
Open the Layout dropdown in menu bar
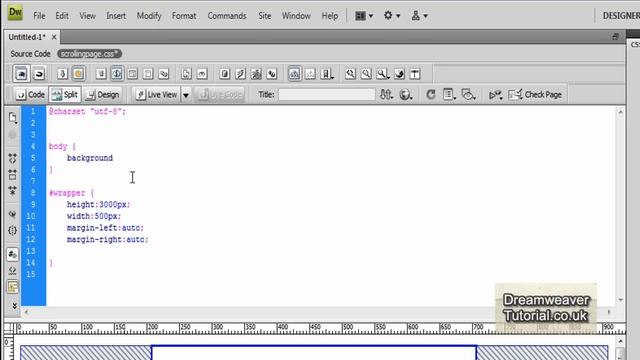point(364,16)
